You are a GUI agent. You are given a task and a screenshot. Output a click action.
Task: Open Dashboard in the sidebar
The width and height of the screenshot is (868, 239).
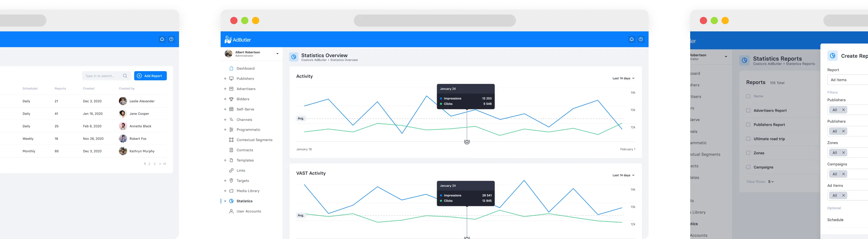245,69
